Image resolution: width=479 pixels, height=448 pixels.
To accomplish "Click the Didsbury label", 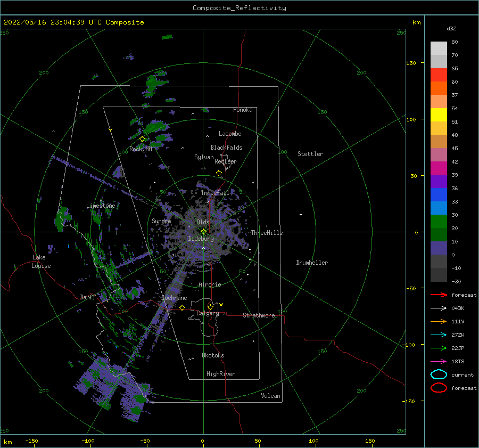I will 201,239.
